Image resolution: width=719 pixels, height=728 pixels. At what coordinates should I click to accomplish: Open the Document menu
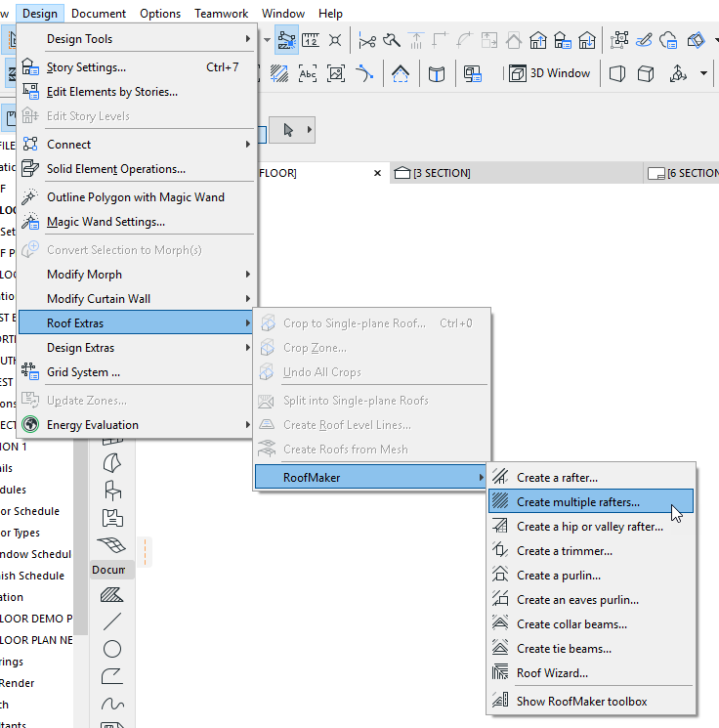point(99,14)
